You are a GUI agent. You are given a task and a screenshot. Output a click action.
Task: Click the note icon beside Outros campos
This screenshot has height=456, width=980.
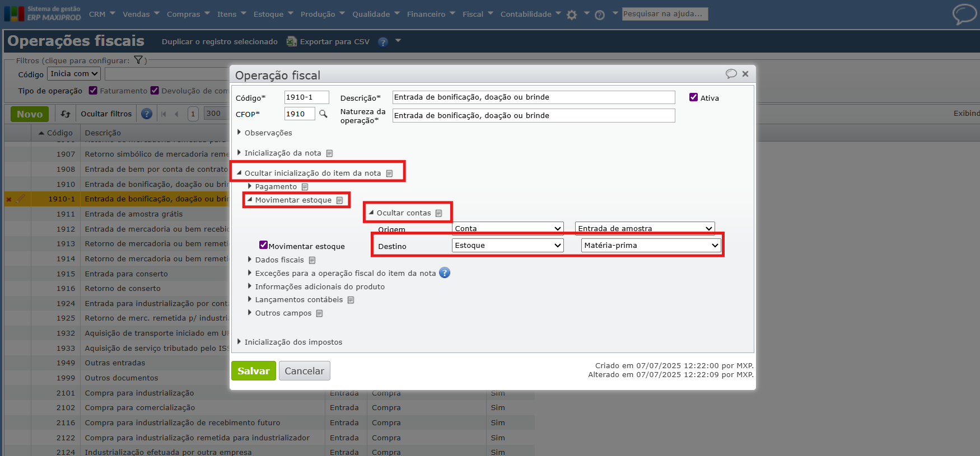(320, 313)
